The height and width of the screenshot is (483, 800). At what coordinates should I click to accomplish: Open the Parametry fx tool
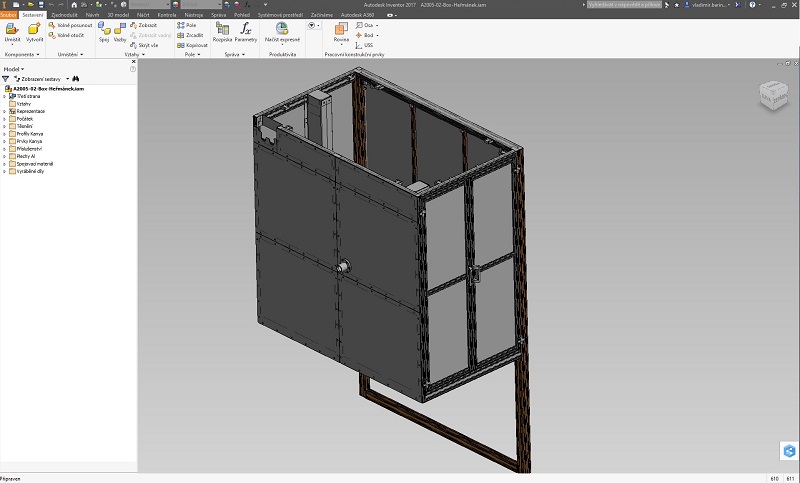coord(246,31)
